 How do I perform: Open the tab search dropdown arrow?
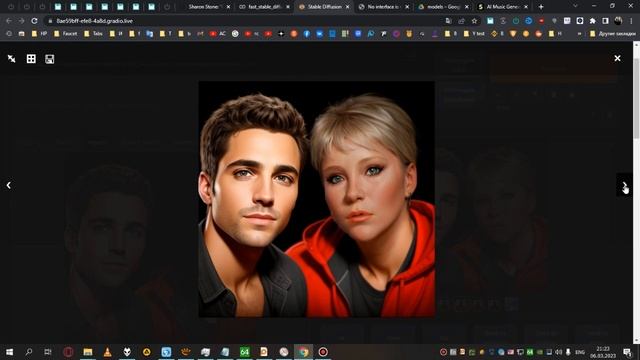coord(575,7)
